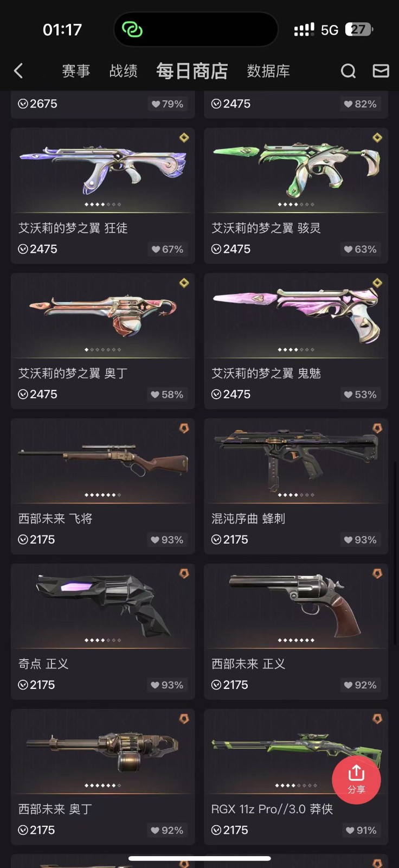Open the mail inbox icon
The width and height of the screenshot is (399, 868).
click(381, 71)
